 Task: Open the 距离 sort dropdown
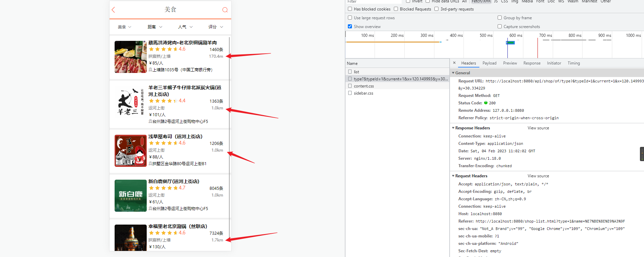pyautogui.click(x=155, y=27)
